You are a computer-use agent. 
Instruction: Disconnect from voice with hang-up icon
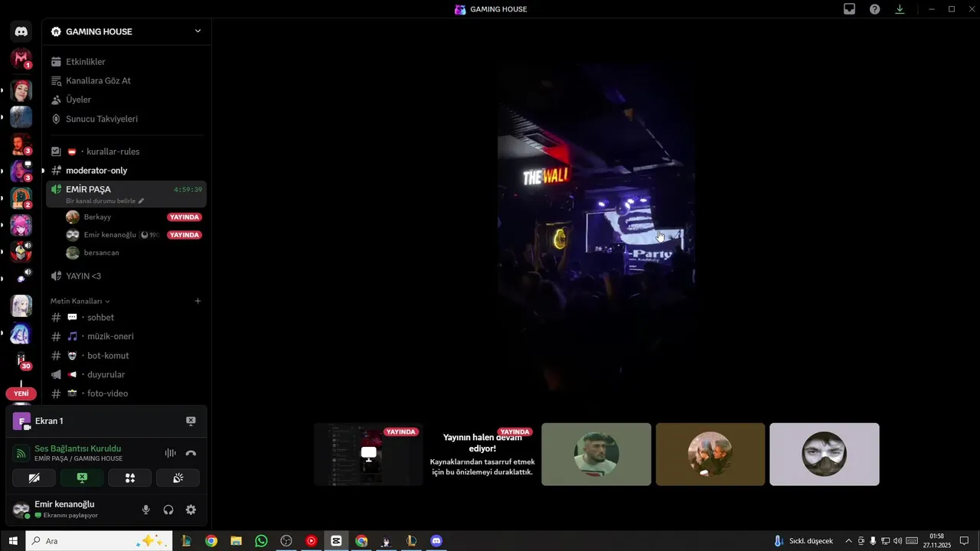tap(191, 453)
